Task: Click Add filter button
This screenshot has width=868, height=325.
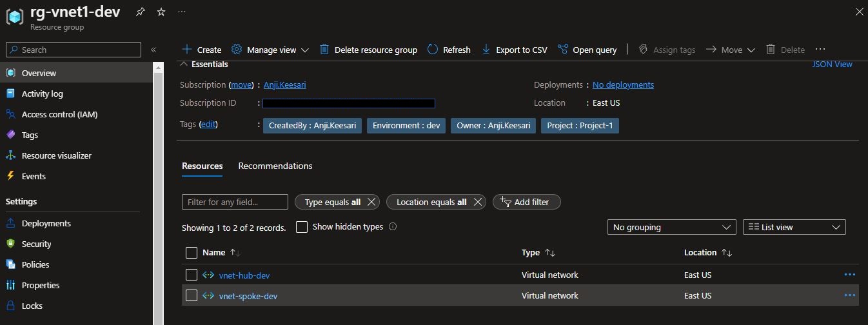Action: tap(527, 202)
